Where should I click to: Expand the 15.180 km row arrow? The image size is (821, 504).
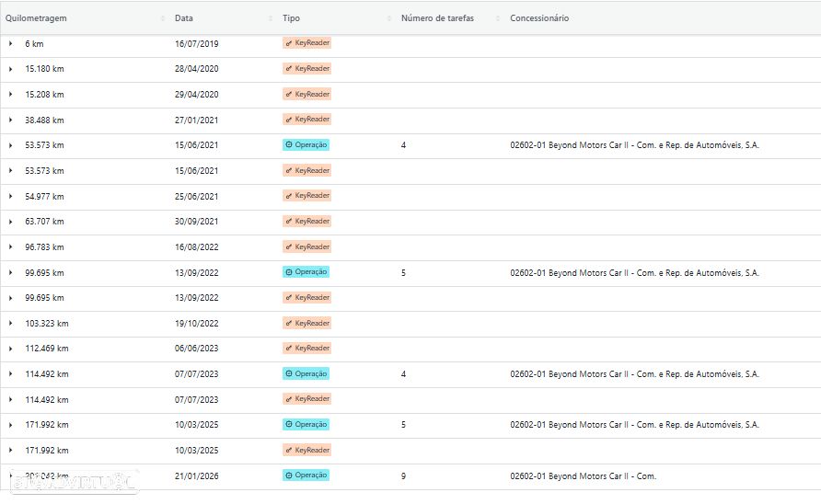10,69
